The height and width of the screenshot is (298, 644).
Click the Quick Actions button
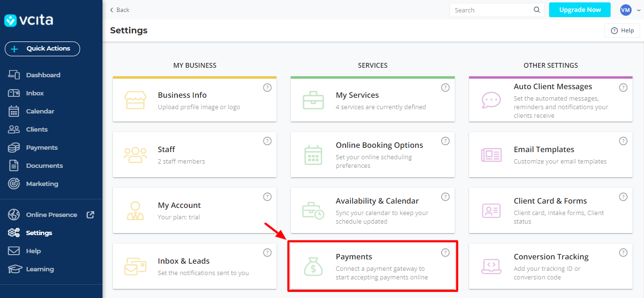tap(42, 49)
